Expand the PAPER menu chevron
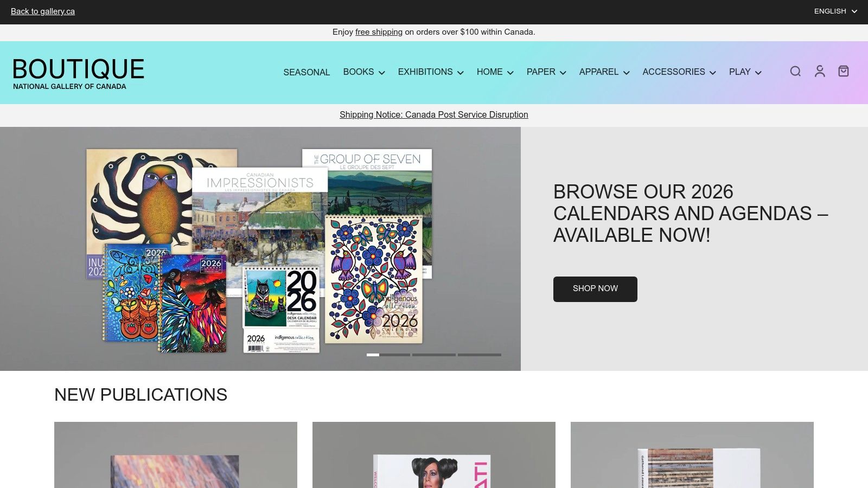Image resolution: width=868 pixels, height=488 pixels. pos(563,73)
